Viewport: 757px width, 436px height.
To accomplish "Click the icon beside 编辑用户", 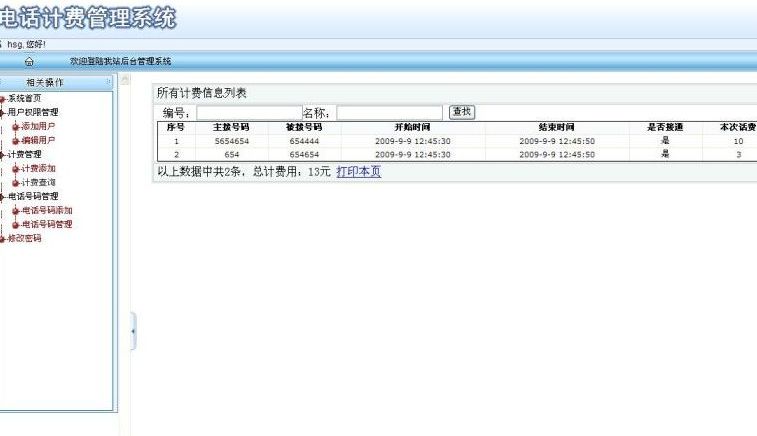I will click(15, 141).
